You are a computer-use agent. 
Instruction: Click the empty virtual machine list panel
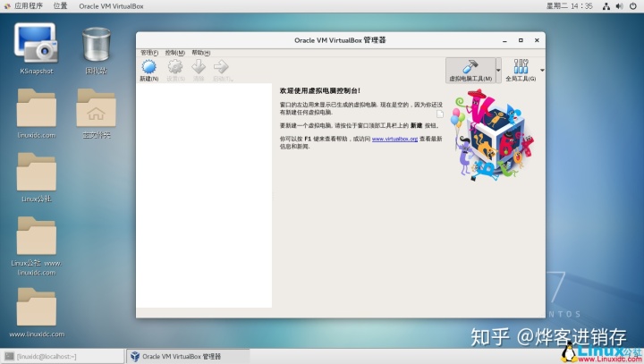pyautogui.click(x=204, y=195)
